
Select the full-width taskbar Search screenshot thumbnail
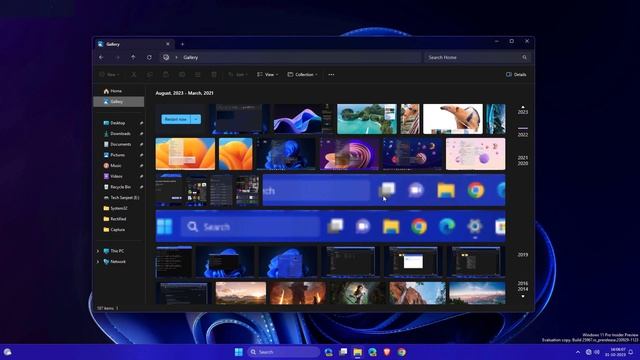[x=330, y=227]
